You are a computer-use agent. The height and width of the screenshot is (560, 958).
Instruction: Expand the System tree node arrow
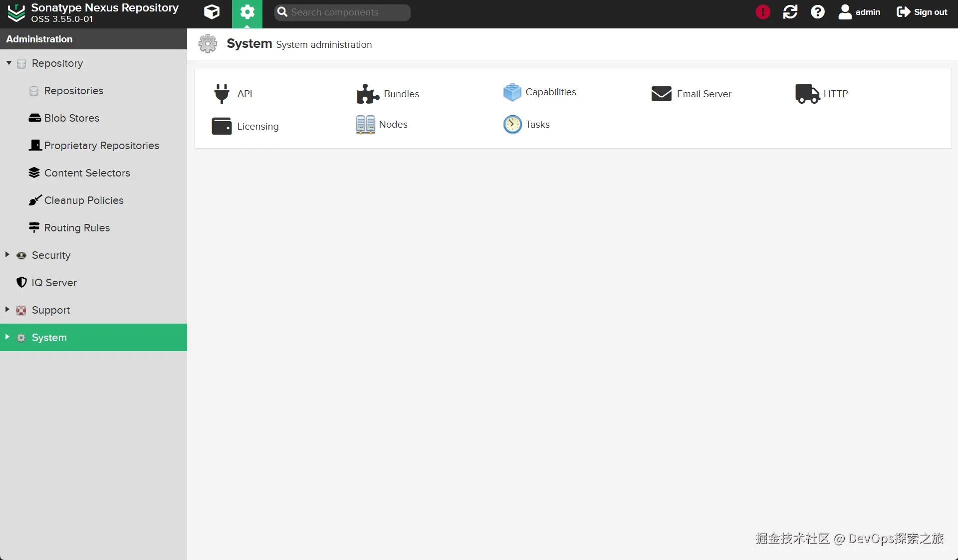point(7,337)
